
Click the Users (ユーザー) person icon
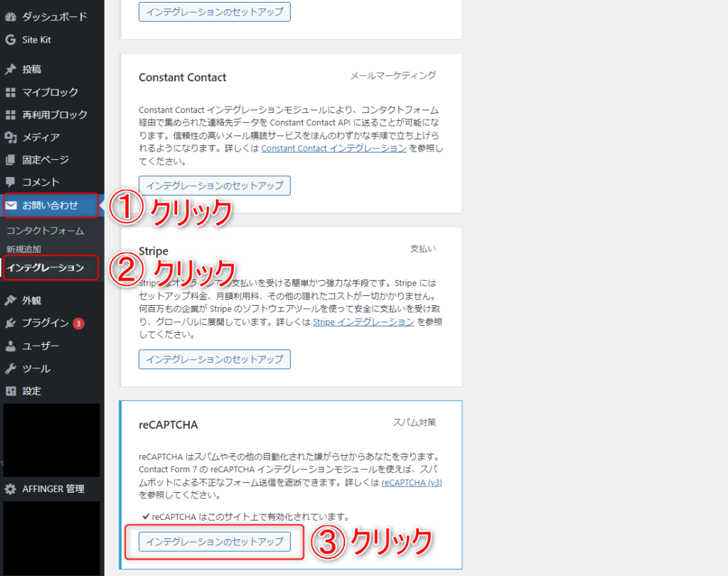coord(10,346)
